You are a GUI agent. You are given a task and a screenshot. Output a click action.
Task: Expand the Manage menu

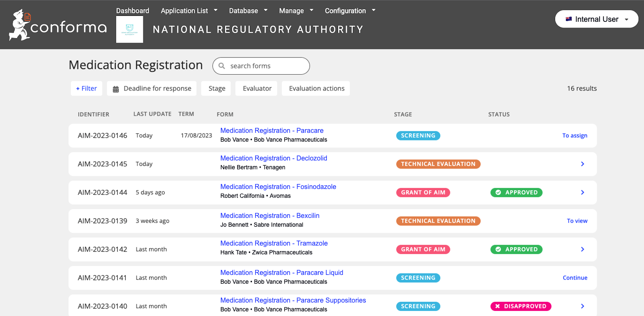coord(296,10)
